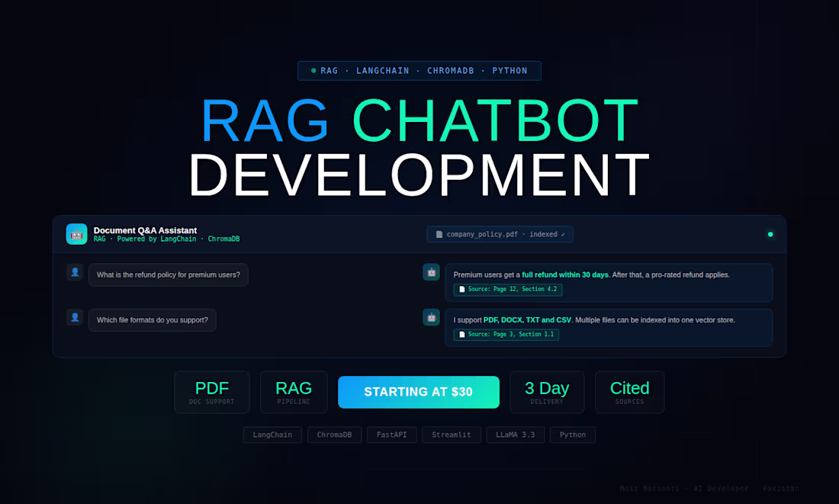Click the user avatar beside the refund question
Viewport: 839px width, 504px height.
(x=74, y=271)
